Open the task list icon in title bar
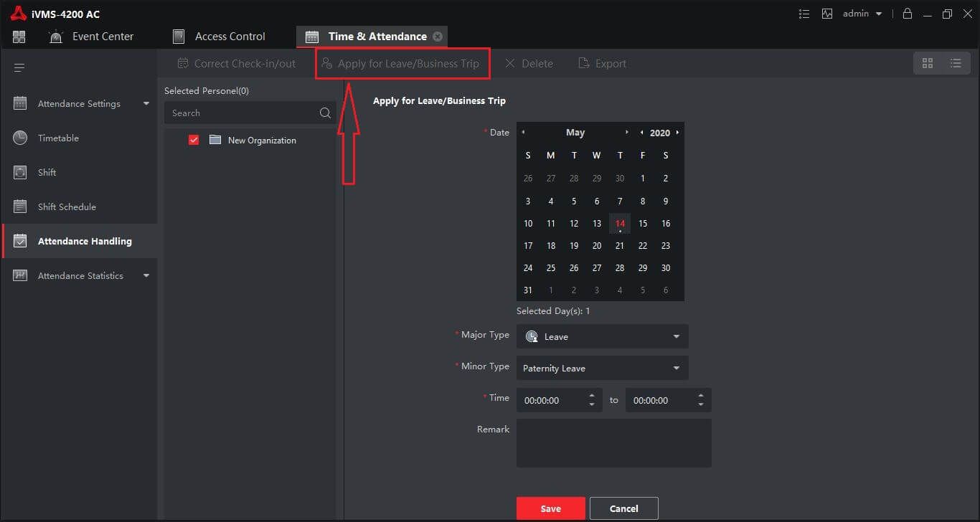 (804, 14)
